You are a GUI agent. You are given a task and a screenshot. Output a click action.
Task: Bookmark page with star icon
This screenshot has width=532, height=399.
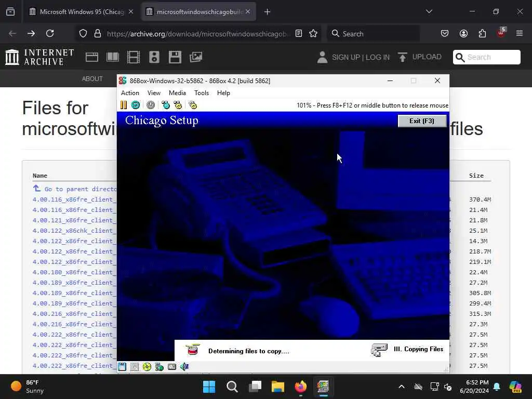tap(313, 33)
